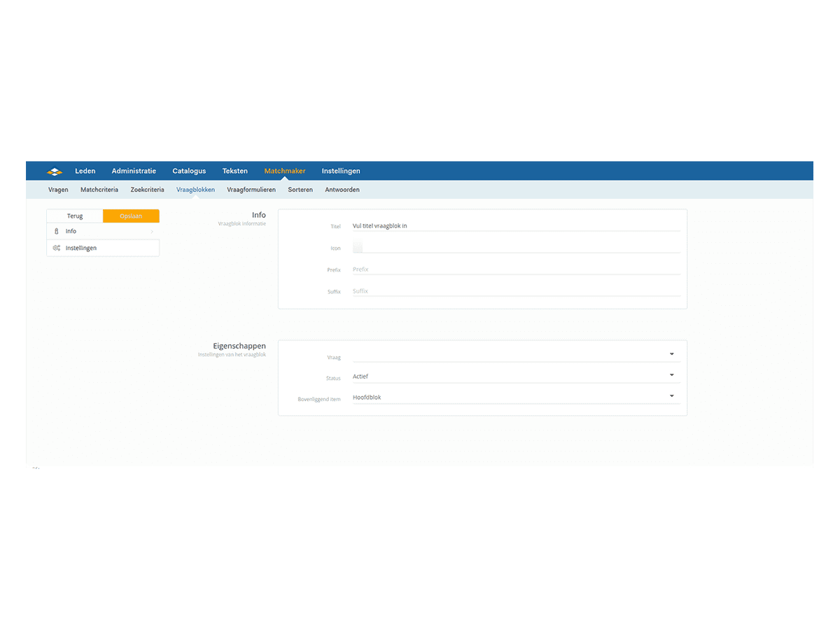Click the Icon picker box
The width and height of the screenshot is (840, 630).
pyautogui.click(x=358, y=247)
